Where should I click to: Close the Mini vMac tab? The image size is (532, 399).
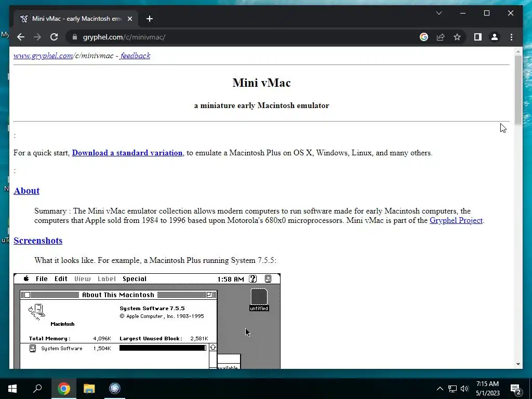click(x=129, y=19)
